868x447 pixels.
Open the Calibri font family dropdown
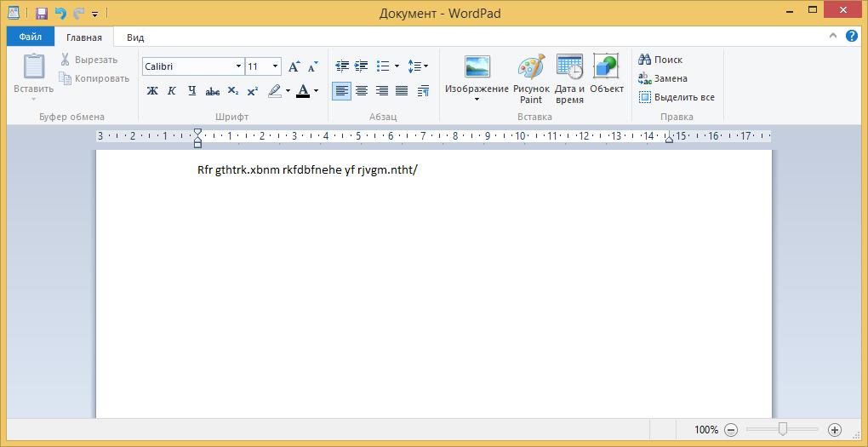[x=238, y=66]
